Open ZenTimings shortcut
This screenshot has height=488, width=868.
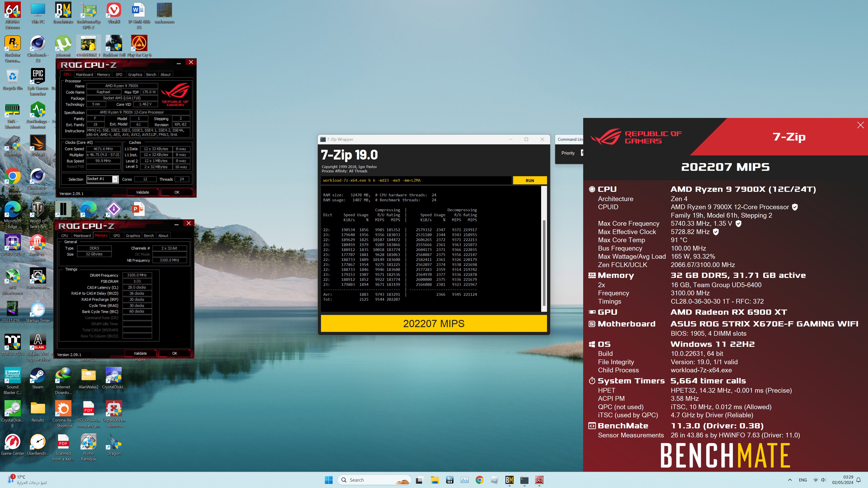coord(38,115)
